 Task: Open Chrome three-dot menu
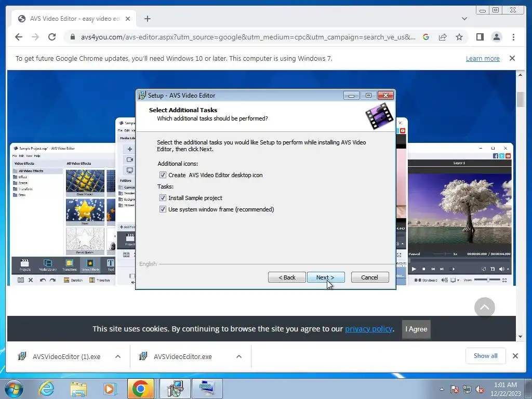[x=514, y=37]
